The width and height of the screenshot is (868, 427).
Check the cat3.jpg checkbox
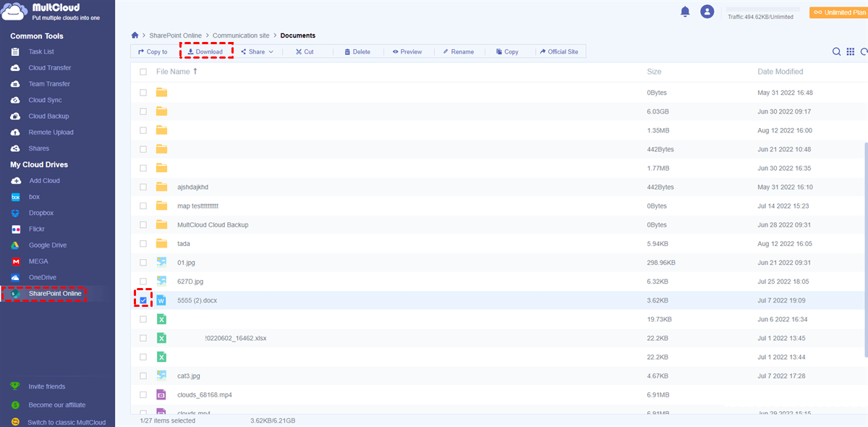[x=143, y=376]
